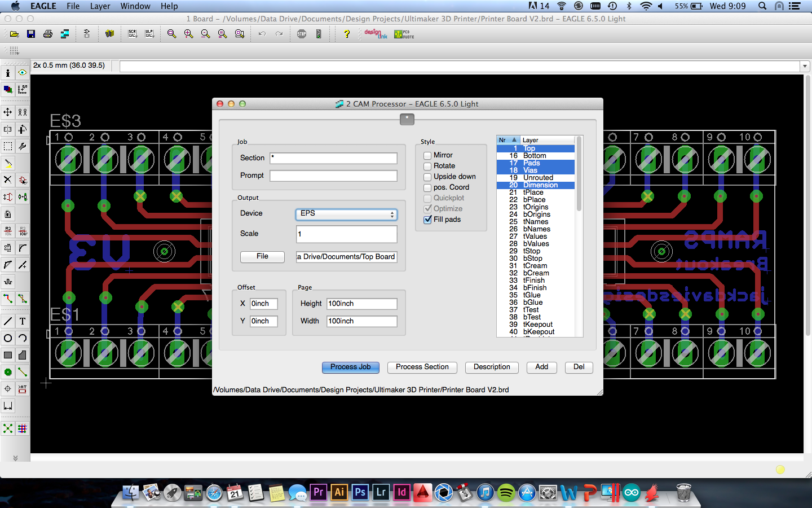Enable the Upside down checkbox
The image size is (812, 508).
(x=427, y=177)
